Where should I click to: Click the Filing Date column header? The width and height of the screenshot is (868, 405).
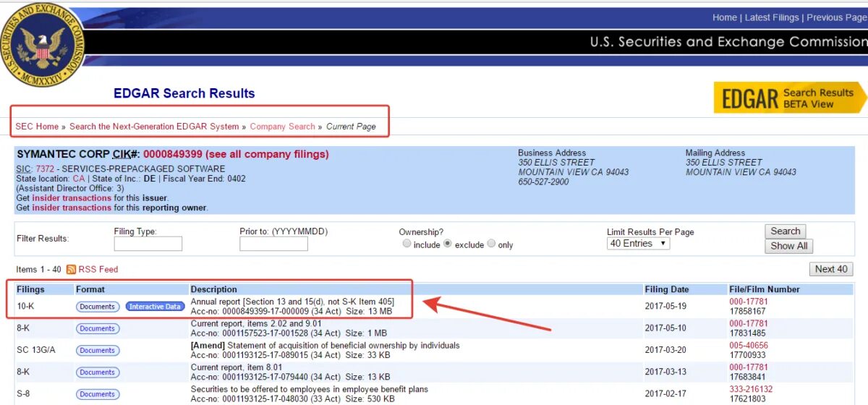tap(667, 289)
